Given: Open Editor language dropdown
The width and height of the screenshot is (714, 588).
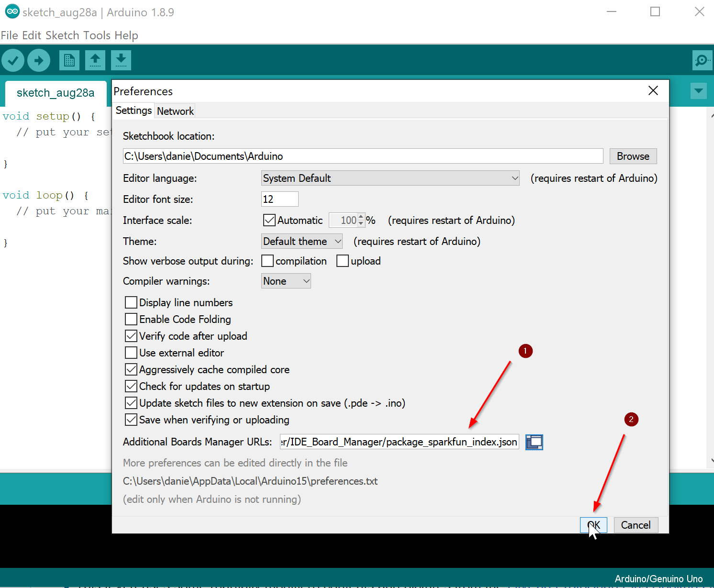Looking at the screenshot, I should coord(390,178).
